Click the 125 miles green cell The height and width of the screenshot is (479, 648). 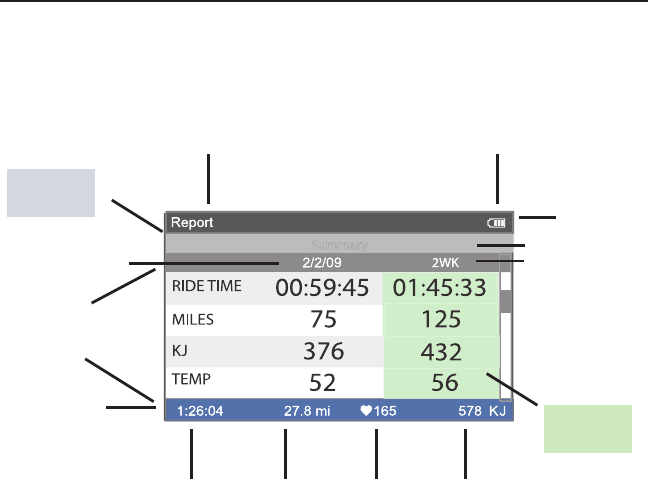coord(441,320)
